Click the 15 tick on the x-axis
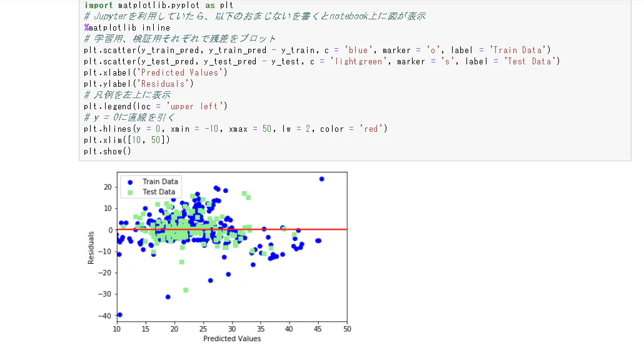The width and height of the screenshot is (644, 353). click(x=146, y=329)
